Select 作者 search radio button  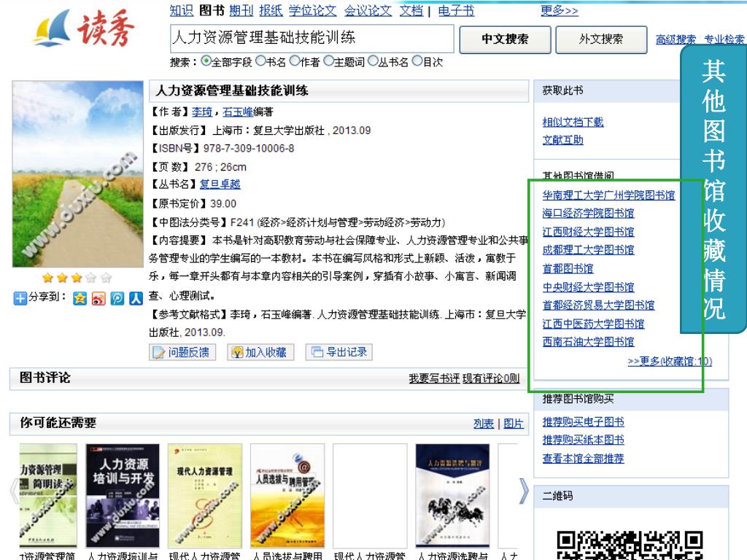click(295, 61)
